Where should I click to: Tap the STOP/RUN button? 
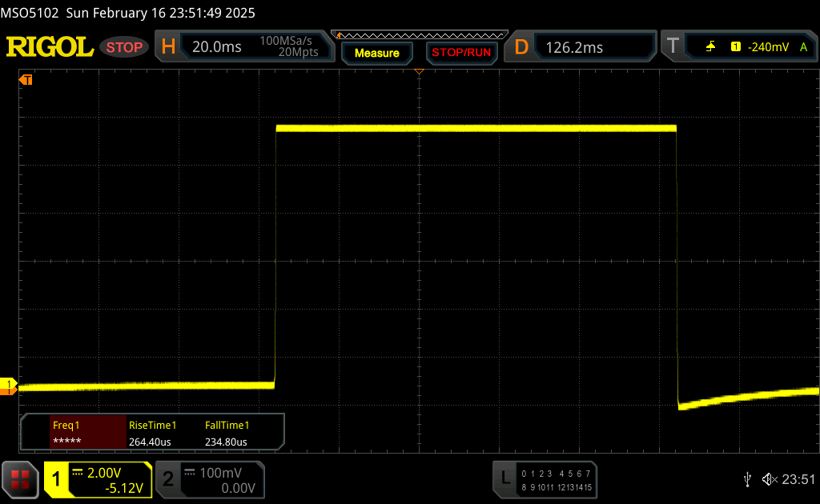pos(461,53)
